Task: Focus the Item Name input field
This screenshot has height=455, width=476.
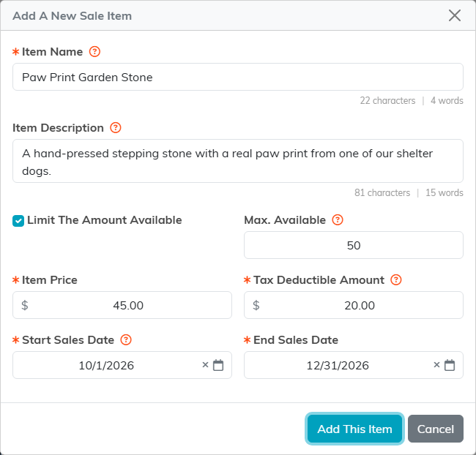Action: (x=238, y=77)
